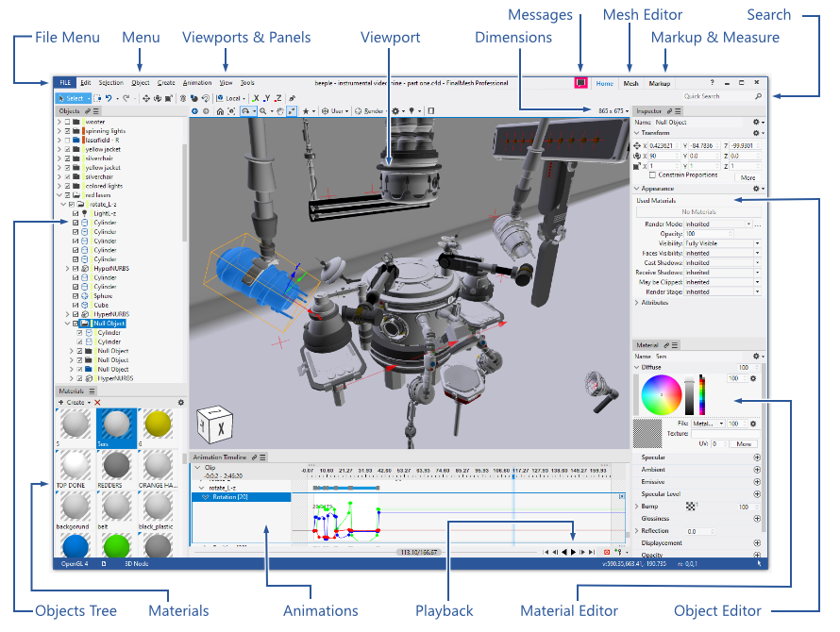This screenshot has width=840, height=632.
Task: Open the Render mode dropdown
Action: click(x=371, y=111)
